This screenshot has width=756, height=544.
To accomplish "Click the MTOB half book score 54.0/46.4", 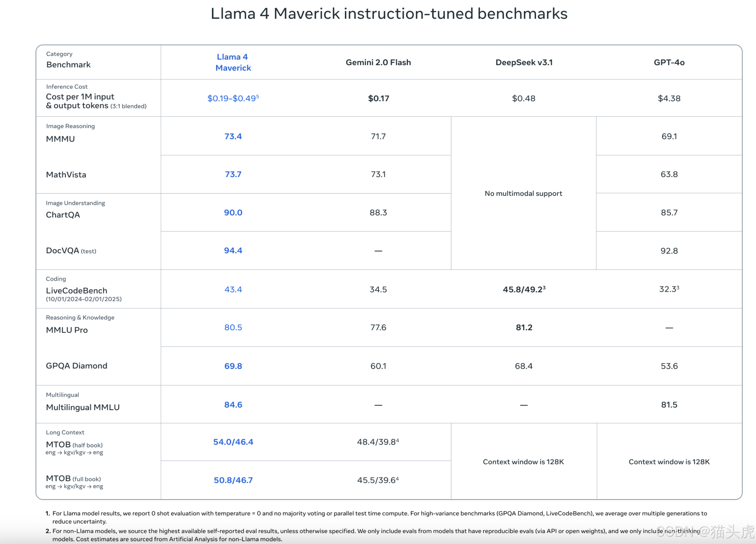I will point(233,442).
